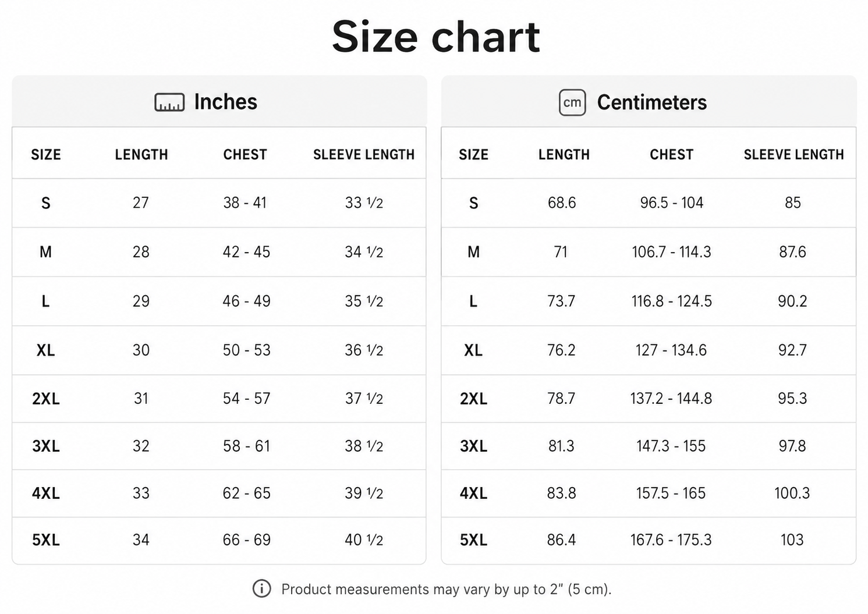The image size is (868, 614).
Task: Click chest value 106.7 - 114.3
Action: [x=672, y=252]
